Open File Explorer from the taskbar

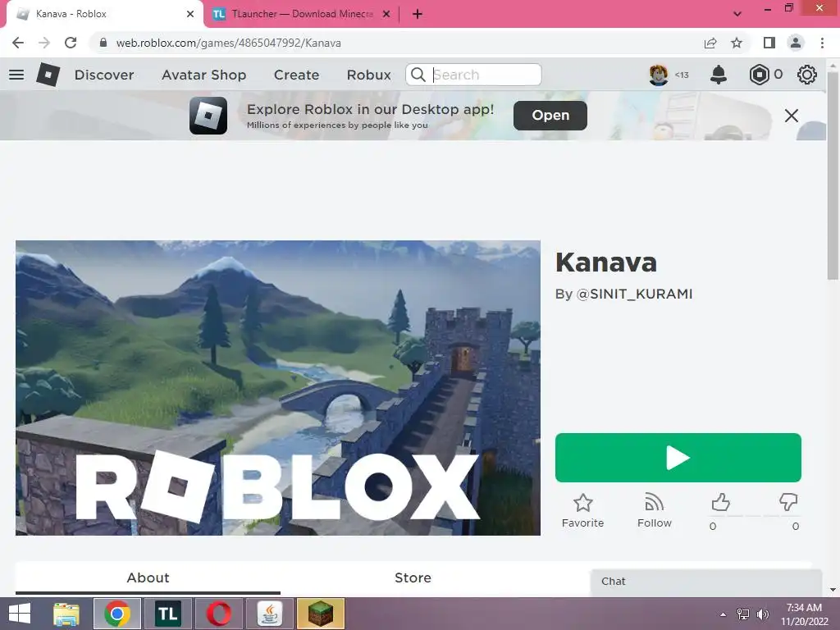click(x=66, y=614)
